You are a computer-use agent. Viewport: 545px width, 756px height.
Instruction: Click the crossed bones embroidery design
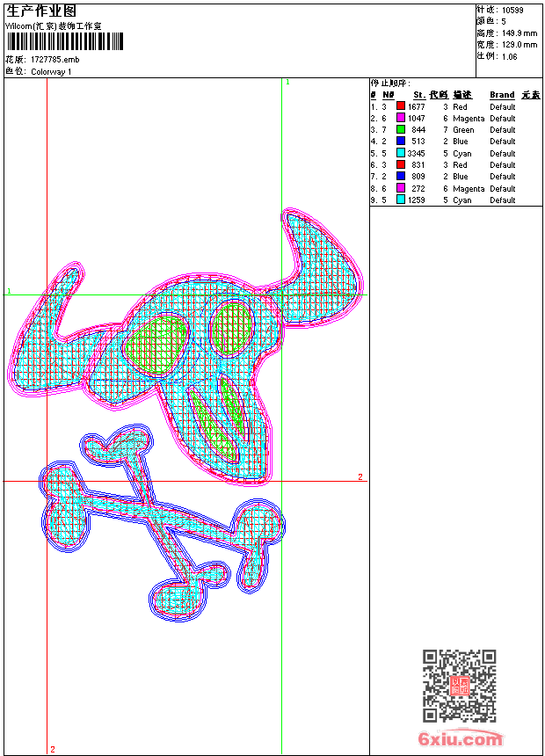(x=162, y=523)
